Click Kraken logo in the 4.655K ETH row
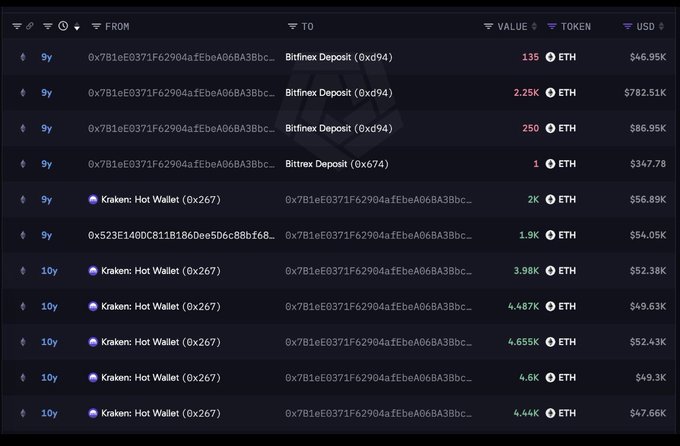This screenshot has width=680, height=446. [93, 342]
